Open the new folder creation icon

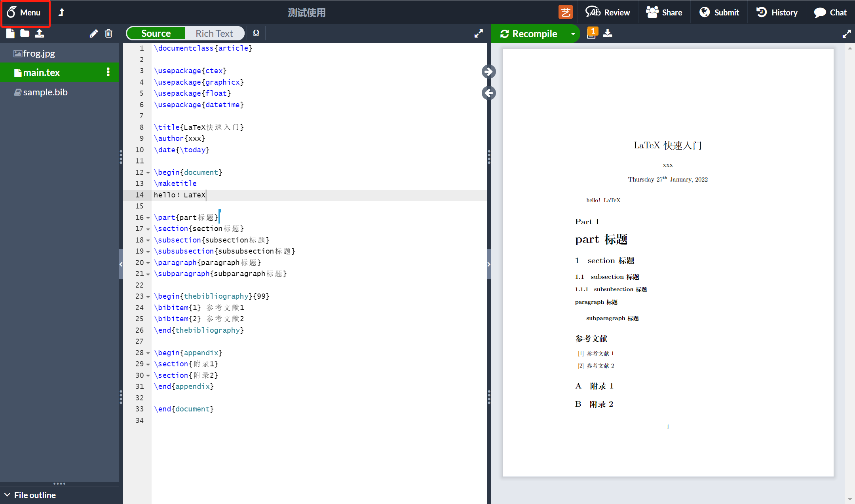[x=24, y=33]
